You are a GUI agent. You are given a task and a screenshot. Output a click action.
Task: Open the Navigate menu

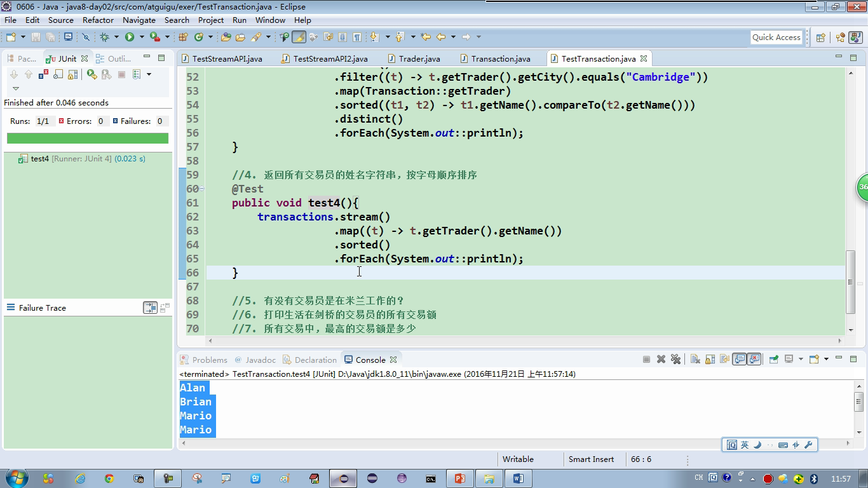139,20
